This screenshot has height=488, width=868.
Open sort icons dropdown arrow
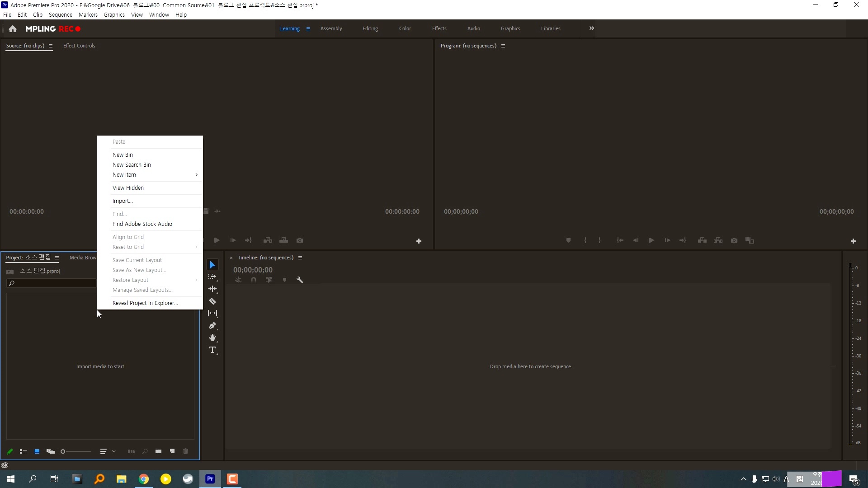coord(114,451)
